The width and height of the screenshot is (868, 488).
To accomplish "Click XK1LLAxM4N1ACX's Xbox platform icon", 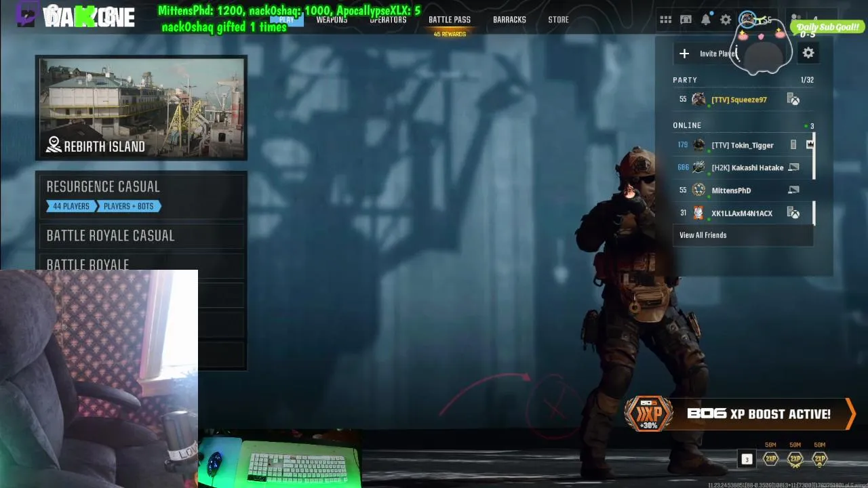I will click(793, 213).
